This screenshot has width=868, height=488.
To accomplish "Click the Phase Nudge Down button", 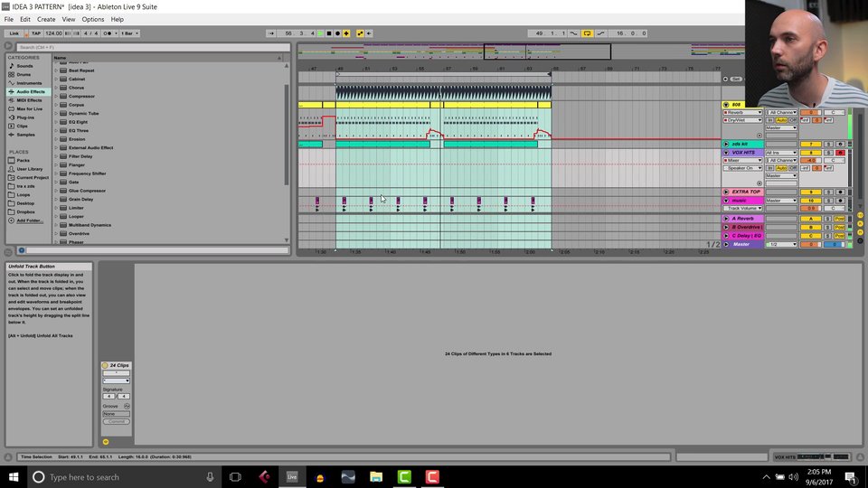I will click(68, 33).
